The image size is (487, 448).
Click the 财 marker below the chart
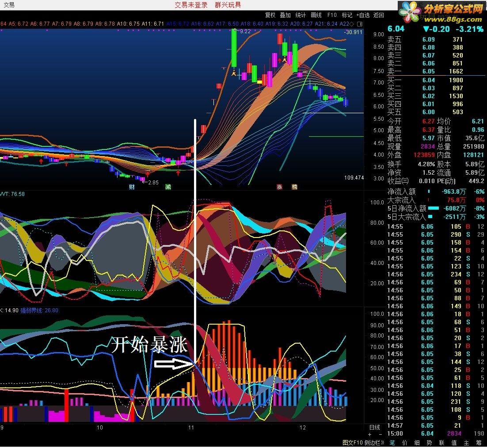[132, 187]
